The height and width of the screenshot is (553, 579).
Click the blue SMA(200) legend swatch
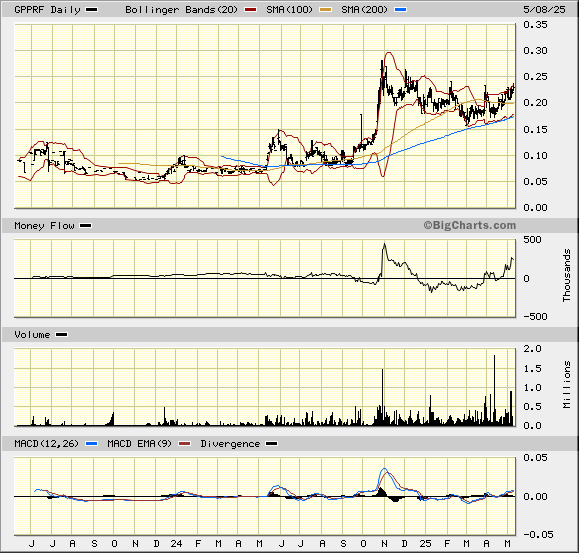401,10
